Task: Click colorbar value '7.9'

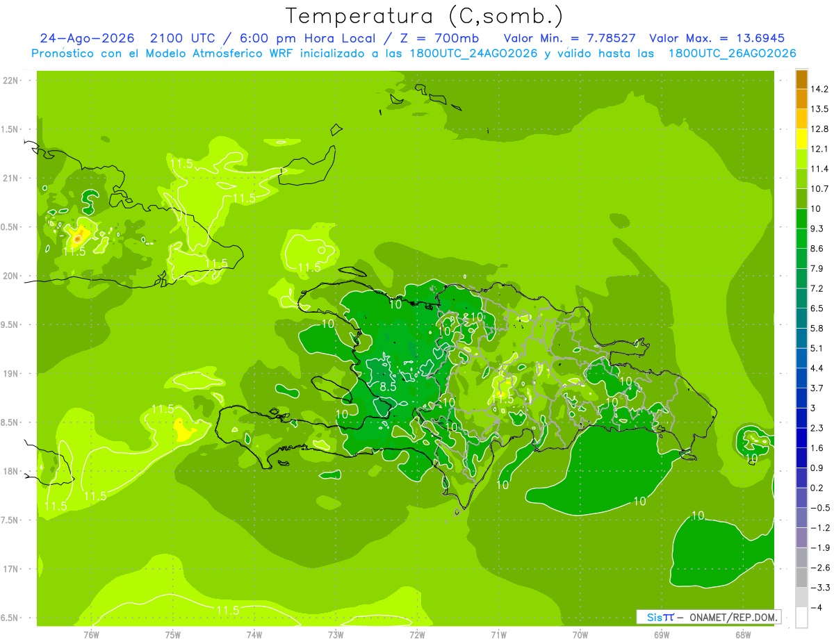Action: click(817, 268)
